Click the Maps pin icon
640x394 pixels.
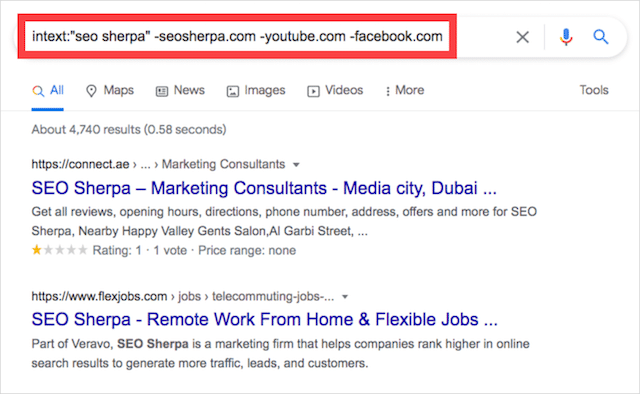pos(91,91)
